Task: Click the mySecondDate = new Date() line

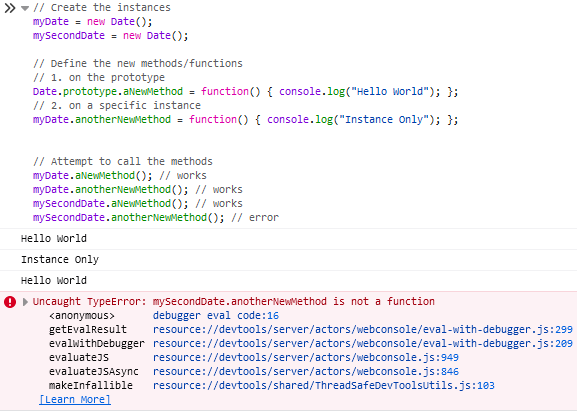Action: [x=110, y=35]
